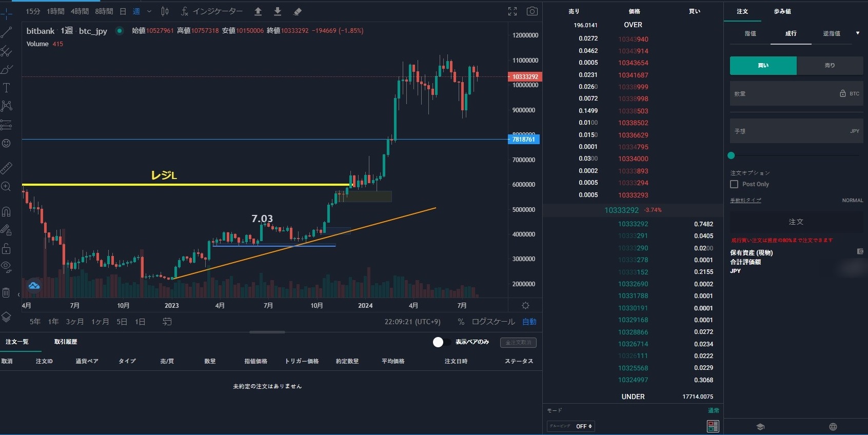Click the 数量 BTC quantity input field
The width and height of the screenshot is (868, 435).
[x=797, y=93]
